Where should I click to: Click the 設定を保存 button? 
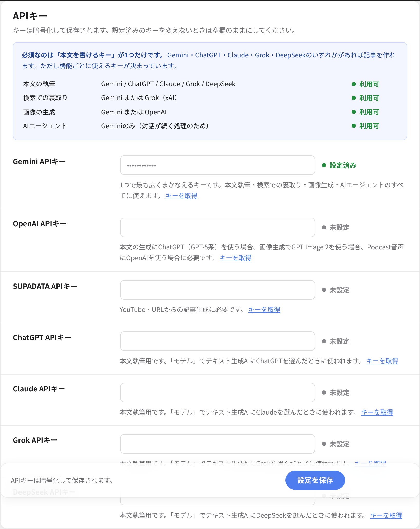point(315,480)
